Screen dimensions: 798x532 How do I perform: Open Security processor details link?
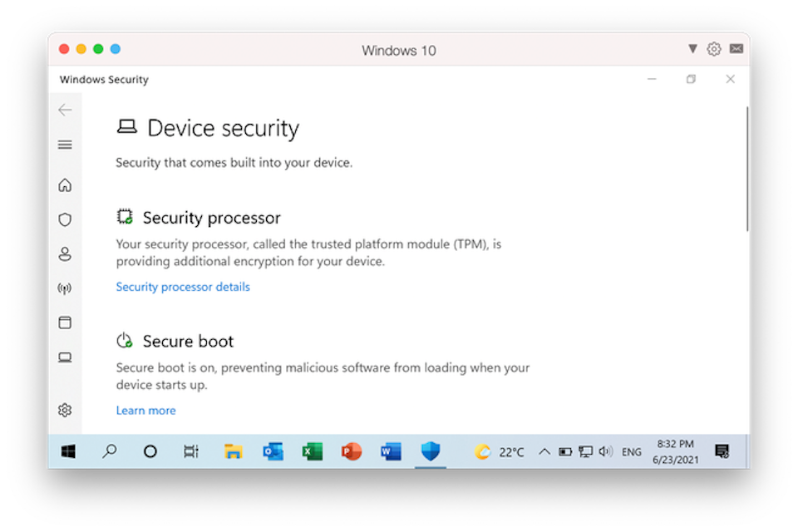coord(183,287)
